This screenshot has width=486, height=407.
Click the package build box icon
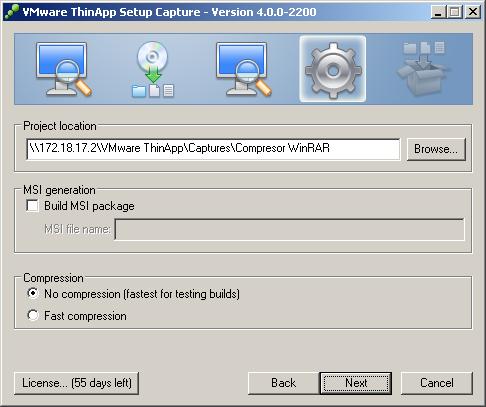(424, 68)
